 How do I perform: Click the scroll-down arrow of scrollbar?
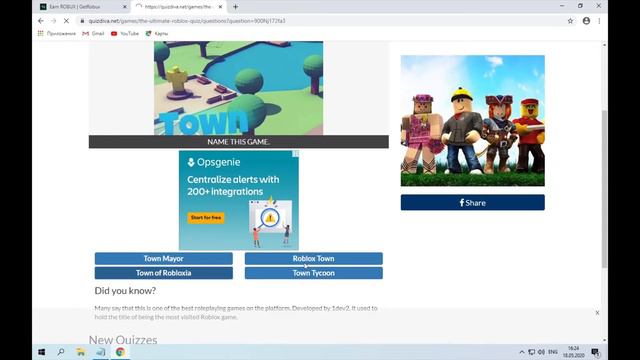coord(604,340)
